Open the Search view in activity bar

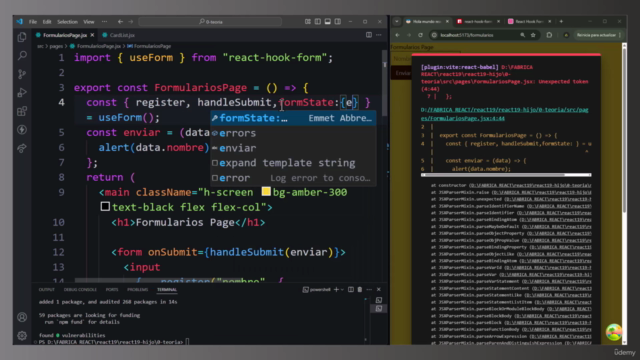coord(22,56)
